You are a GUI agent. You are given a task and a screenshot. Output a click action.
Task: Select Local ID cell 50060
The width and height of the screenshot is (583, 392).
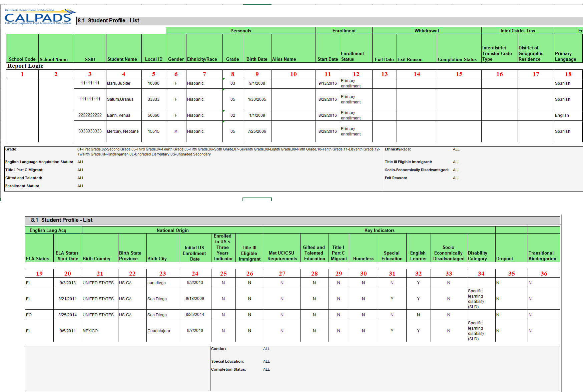click(154, 115)
